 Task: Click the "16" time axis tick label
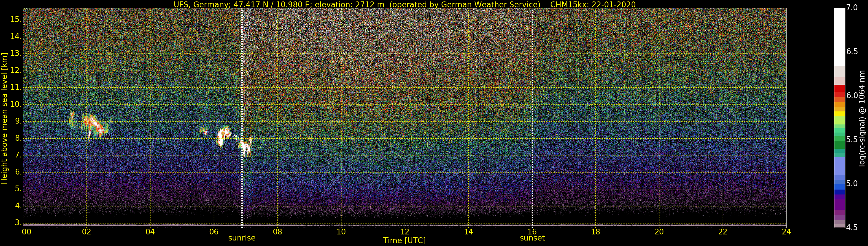click(532, 232)
